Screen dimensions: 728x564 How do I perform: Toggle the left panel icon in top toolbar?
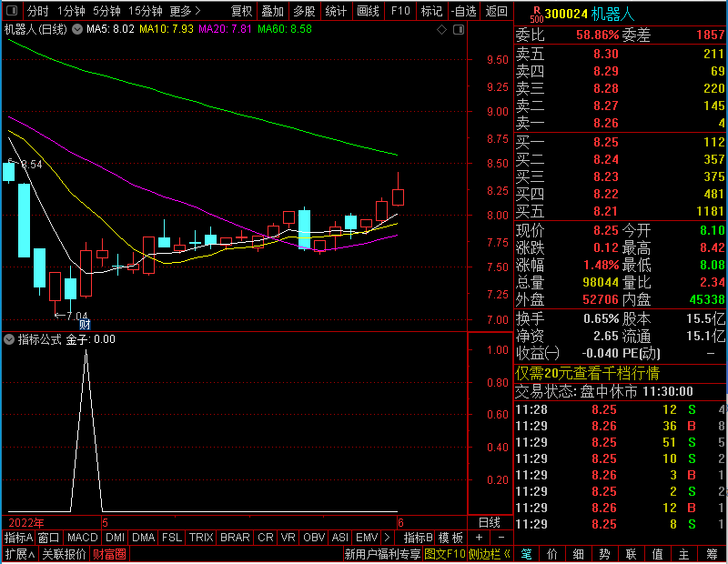point(12,11)
